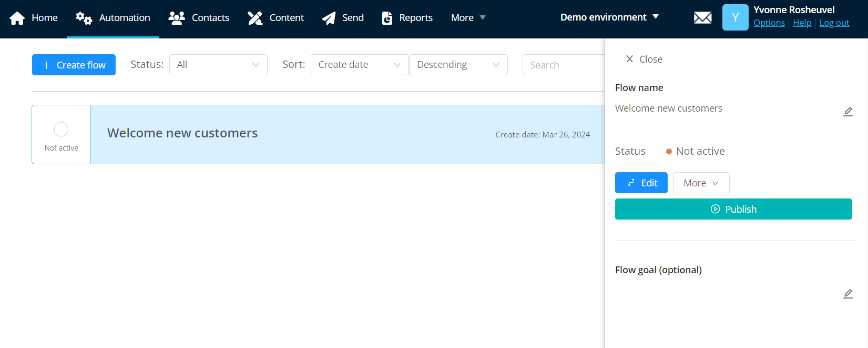The image size is (868, 348).
Task: Open the Create date sort dropdown
Action: pyautogui.click(x=359, y=65)
